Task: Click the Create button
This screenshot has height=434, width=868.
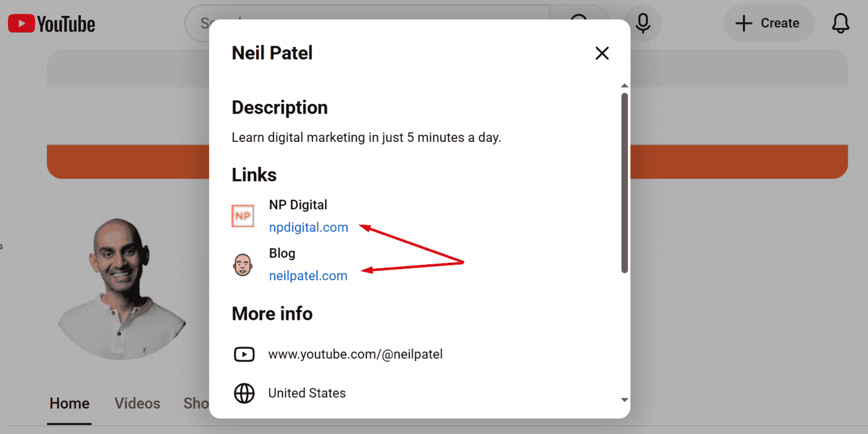Action: pos(769,23)
